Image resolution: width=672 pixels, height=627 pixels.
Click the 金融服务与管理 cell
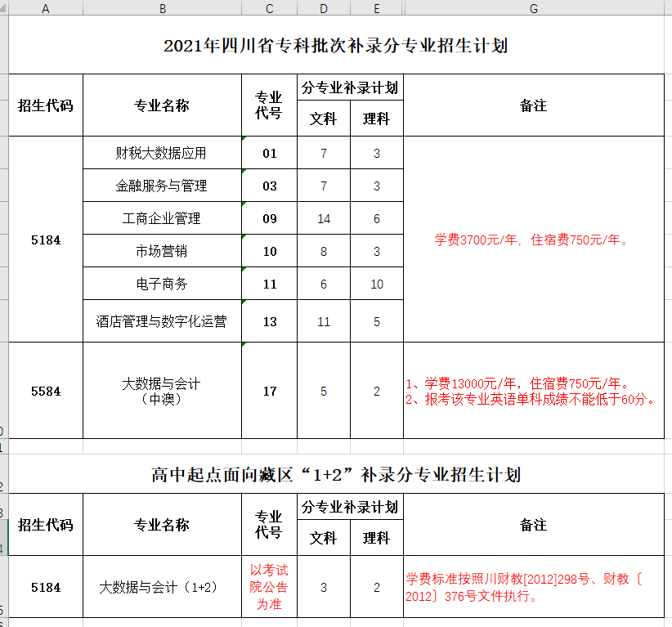coord(162,186)
